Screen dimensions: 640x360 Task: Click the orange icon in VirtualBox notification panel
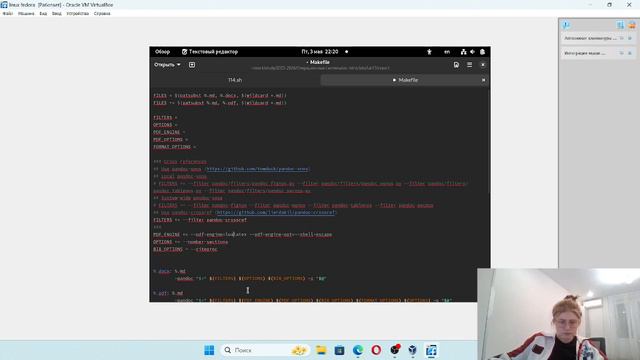[632, 25]
